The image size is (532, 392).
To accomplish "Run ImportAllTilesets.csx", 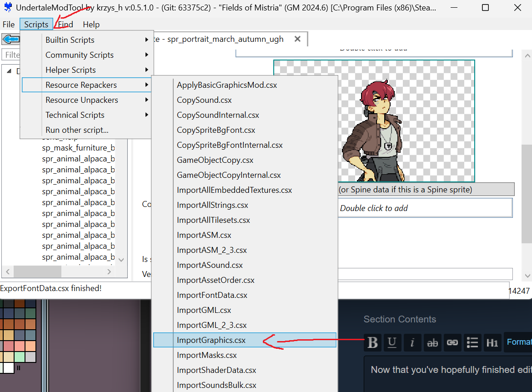I will [x=245, y=220].
